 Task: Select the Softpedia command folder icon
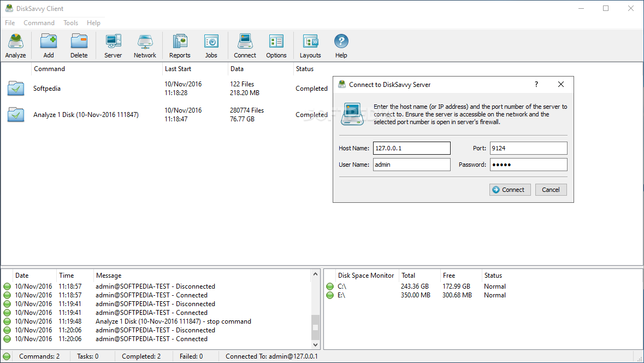click(x=16, y=89)
